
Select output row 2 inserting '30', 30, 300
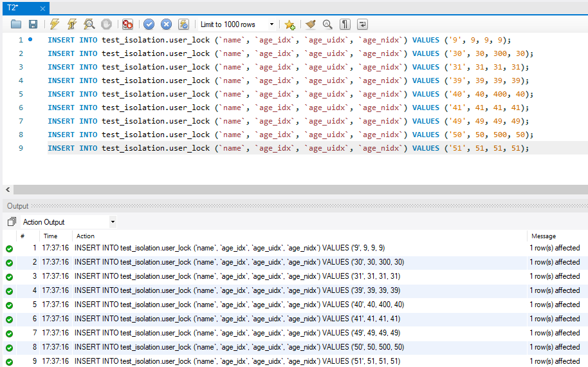coord(294,262)
